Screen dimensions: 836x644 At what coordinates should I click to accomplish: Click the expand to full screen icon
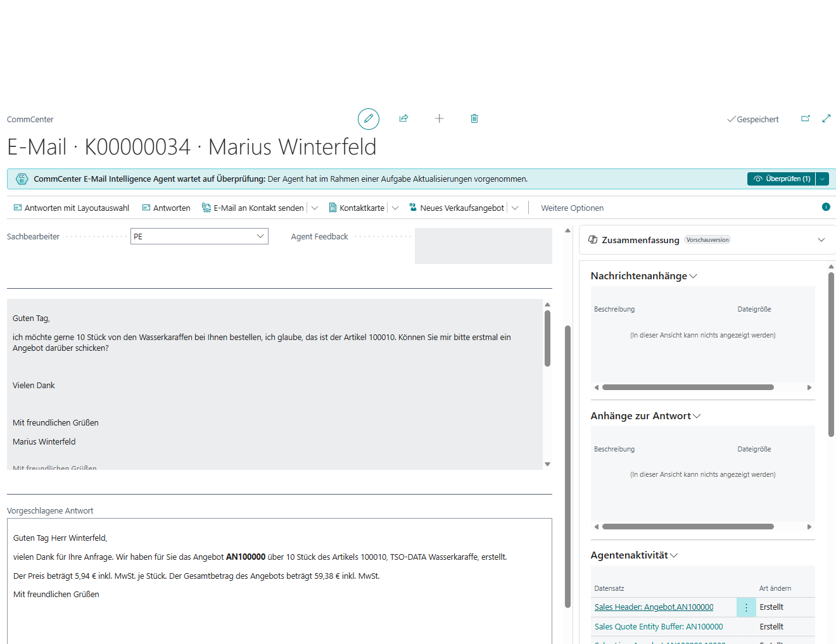[826, 118]
